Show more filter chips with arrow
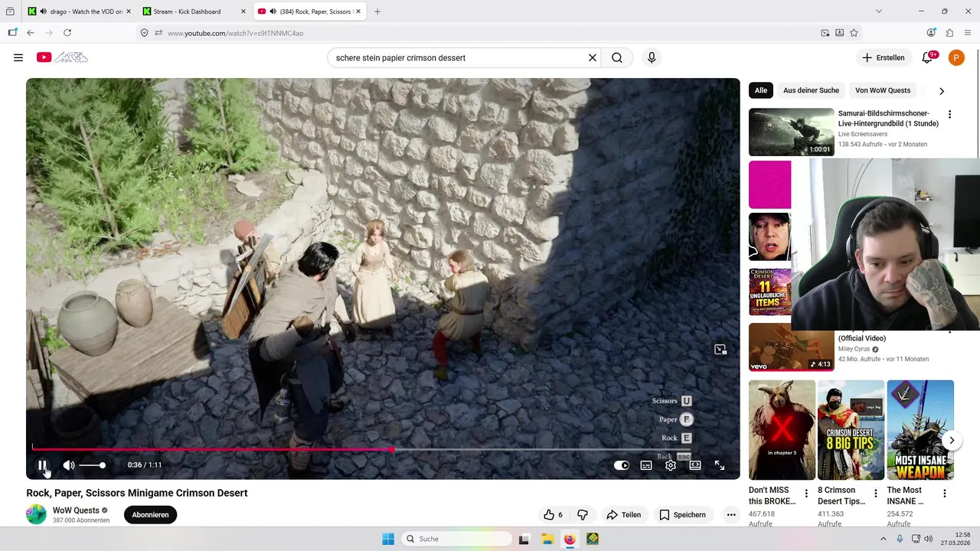 pyautogui.click(x=942, y=90)
